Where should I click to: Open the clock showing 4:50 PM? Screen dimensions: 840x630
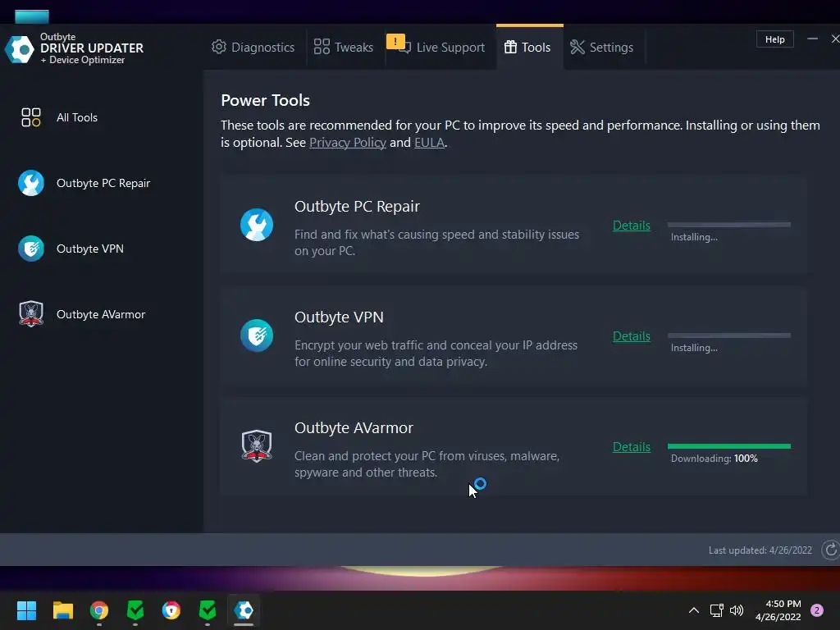click(x=778, y=610)
